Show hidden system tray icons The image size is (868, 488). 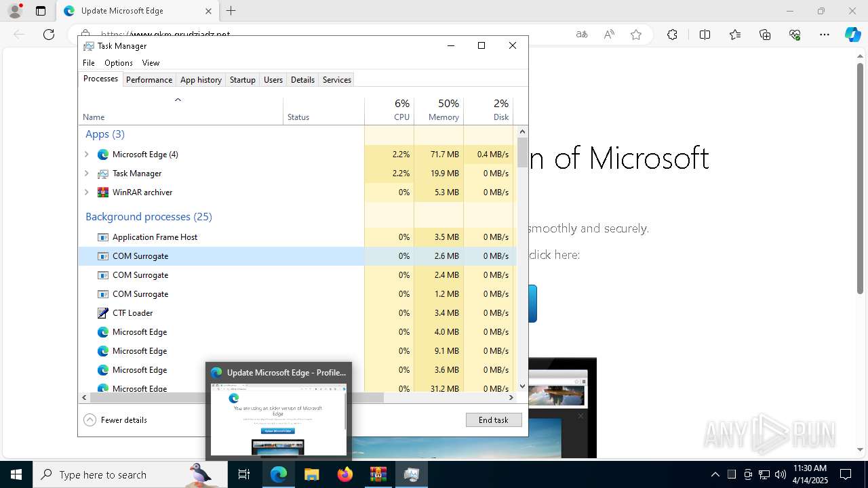click(715, 474)
